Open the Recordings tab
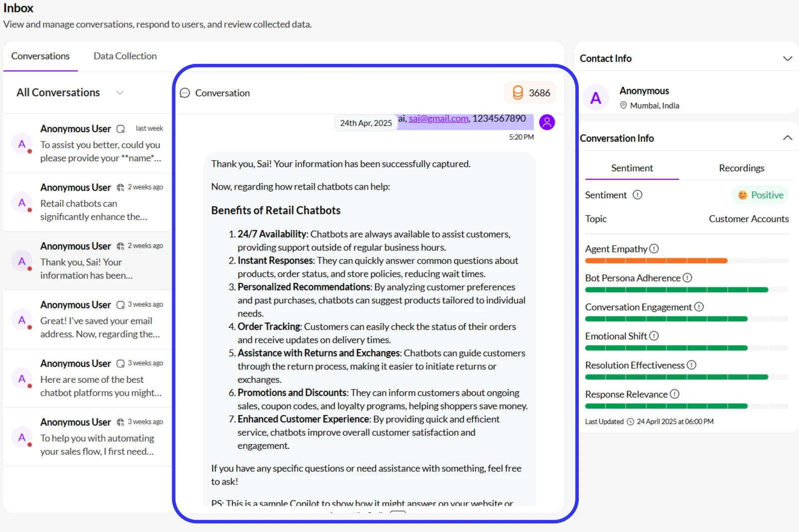 [741, 168]
